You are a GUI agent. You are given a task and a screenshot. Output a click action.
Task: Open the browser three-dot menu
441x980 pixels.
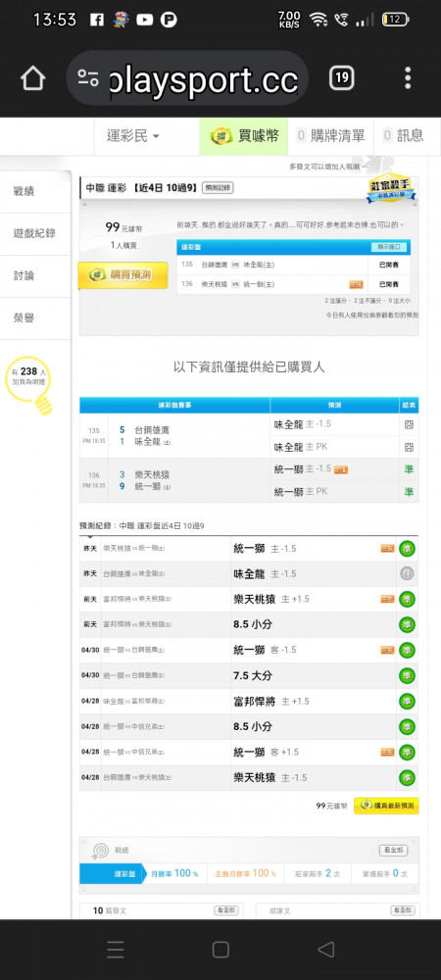(408, 78)
